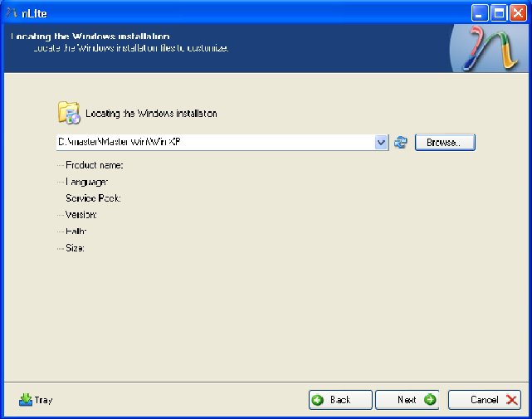Go to the Next step
Screen dimensions: 532x419
(x=408, y=400)
